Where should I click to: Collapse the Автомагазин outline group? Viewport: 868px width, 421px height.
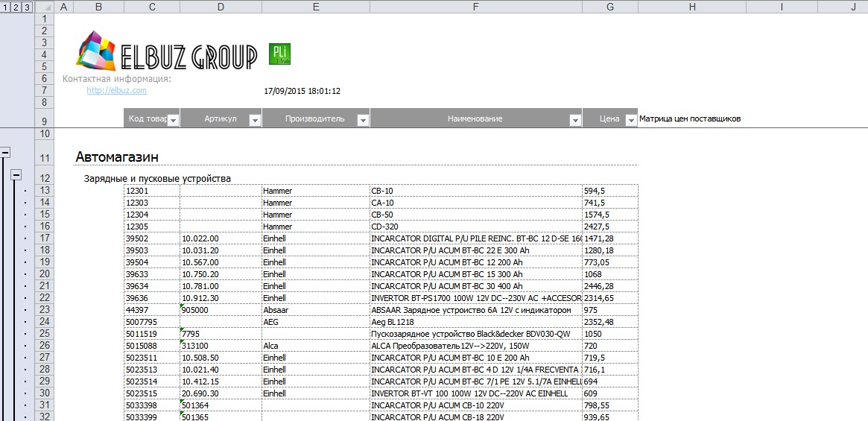pyautogui.click(x=5, y=152)
